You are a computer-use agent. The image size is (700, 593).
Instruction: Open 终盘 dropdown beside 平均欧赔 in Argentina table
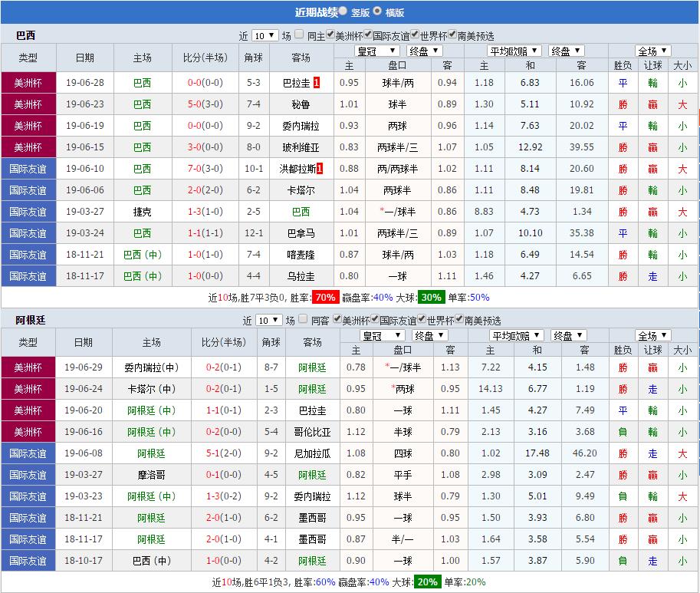coord(569,335)
